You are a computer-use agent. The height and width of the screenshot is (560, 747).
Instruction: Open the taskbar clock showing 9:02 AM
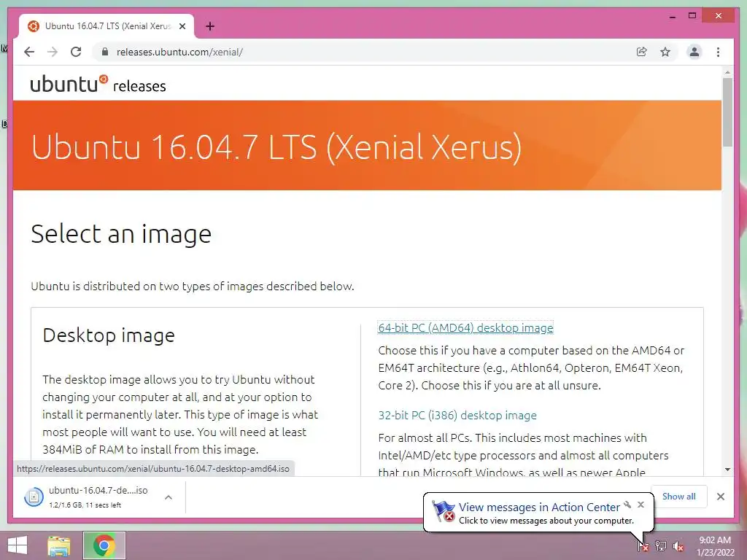coord(715,546)
